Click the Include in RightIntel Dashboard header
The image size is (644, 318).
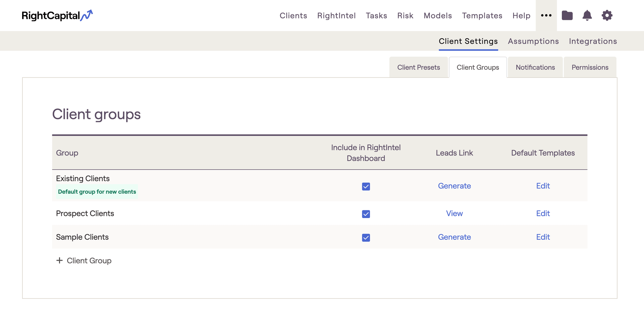366,153
